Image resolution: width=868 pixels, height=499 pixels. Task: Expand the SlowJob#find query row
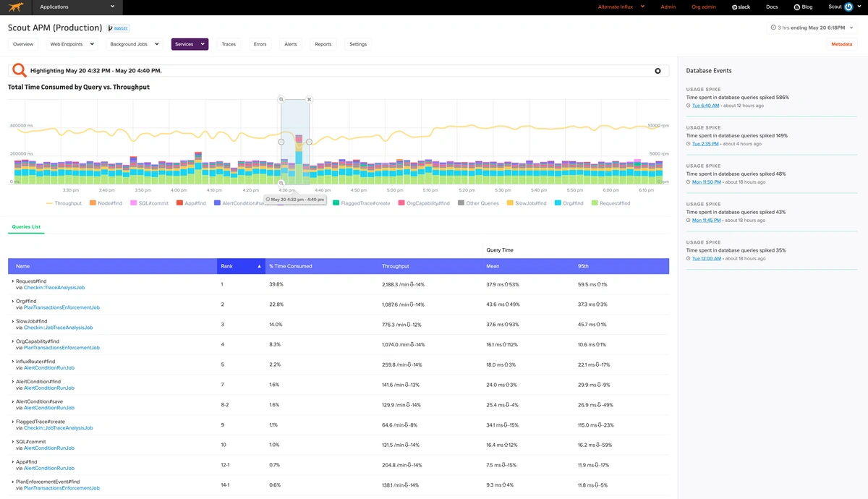pos(13,321)
